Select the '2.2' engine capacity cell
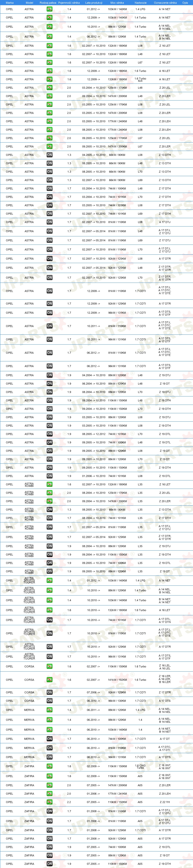Image resolution: width=193 pixels, height=868 pixels. [x=69, y=802]
